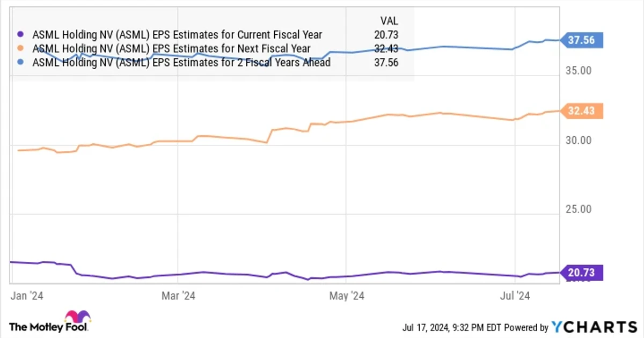Click the EPS Estimates for Next Fiscal Year label
The height and width of the screenshot is (338, 644).
pos(172,49)
